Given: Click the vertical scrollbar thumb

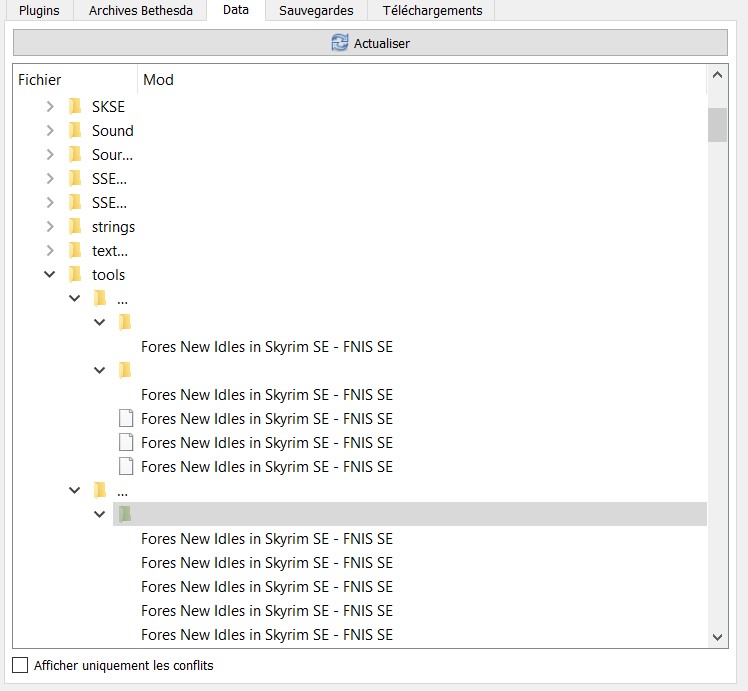Looking at the screenshot, I should click(717, 125).
